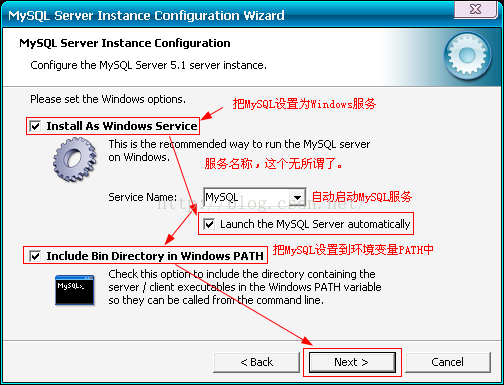
Task: Close the wizard window with X
Action: tap(475, 9)
